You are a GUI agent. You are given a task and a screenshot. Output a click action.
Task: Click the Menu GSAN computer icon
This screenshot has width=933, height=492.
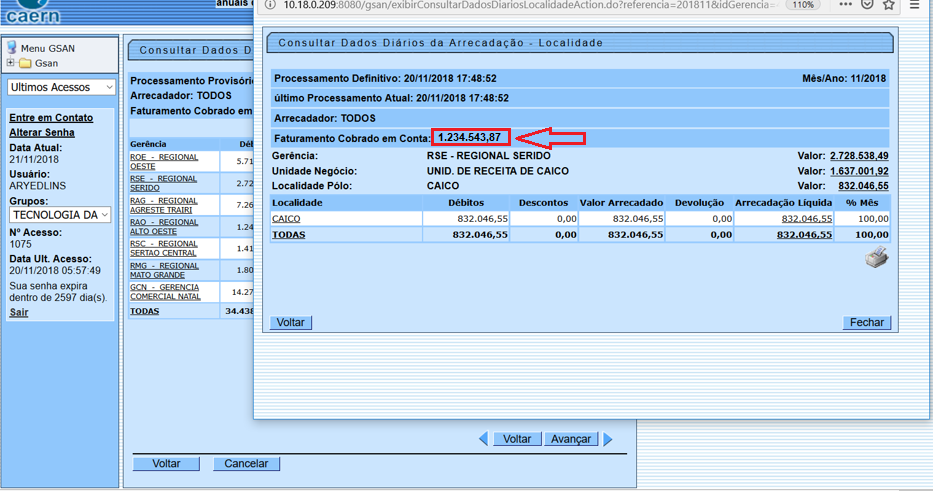point(12,48)
